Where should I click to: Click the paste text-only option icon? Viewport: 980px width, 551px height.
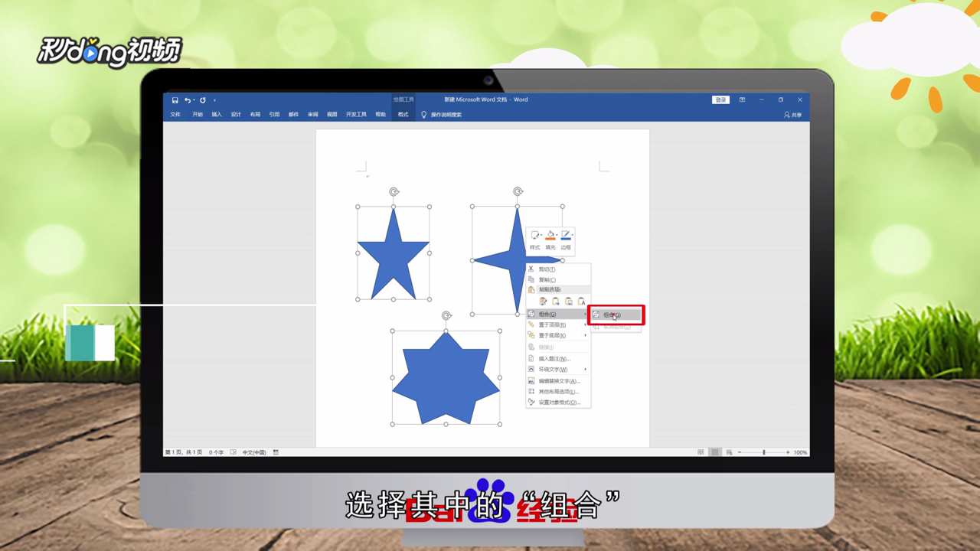pyautogui.click(x=582, y=302)
